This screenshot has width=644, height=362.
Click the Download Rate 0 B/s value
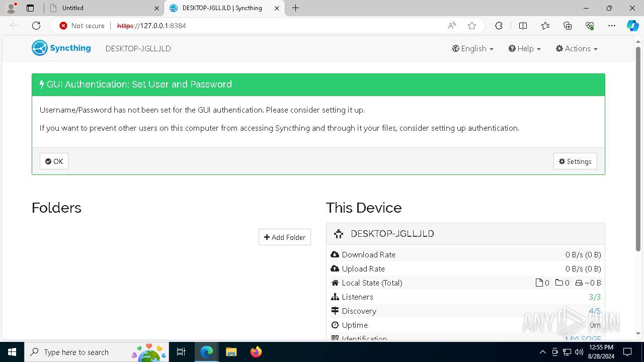(x=583, y=254)
